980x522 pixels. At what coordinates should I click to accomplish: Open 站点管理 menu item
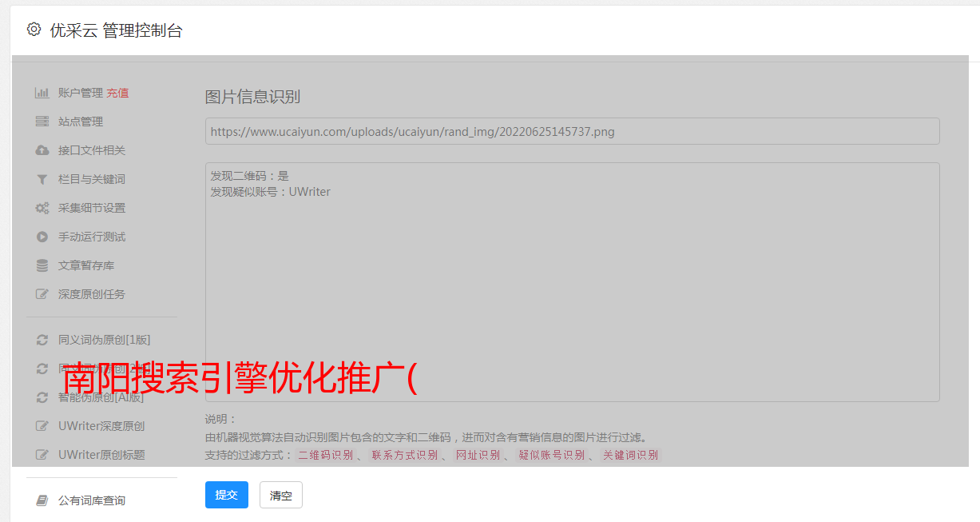click(81, 122)
